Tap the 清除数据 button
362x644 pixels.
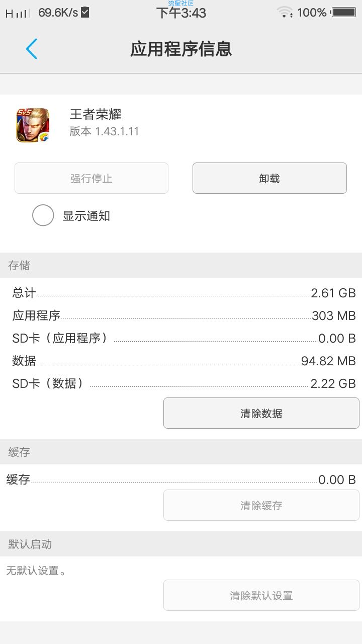[261, 413]
